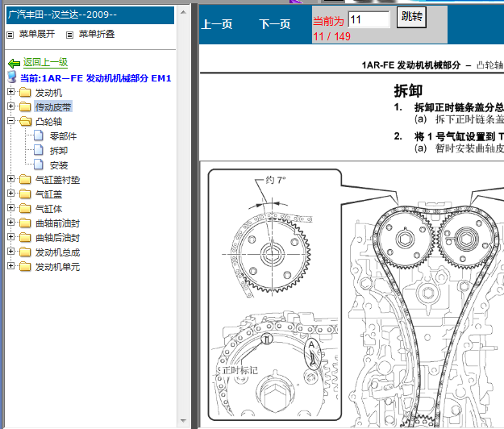The width and height of the screenshot is (504, 429).
Task: Click the 气缸盖 folder icon
Action: pos(25,194)
